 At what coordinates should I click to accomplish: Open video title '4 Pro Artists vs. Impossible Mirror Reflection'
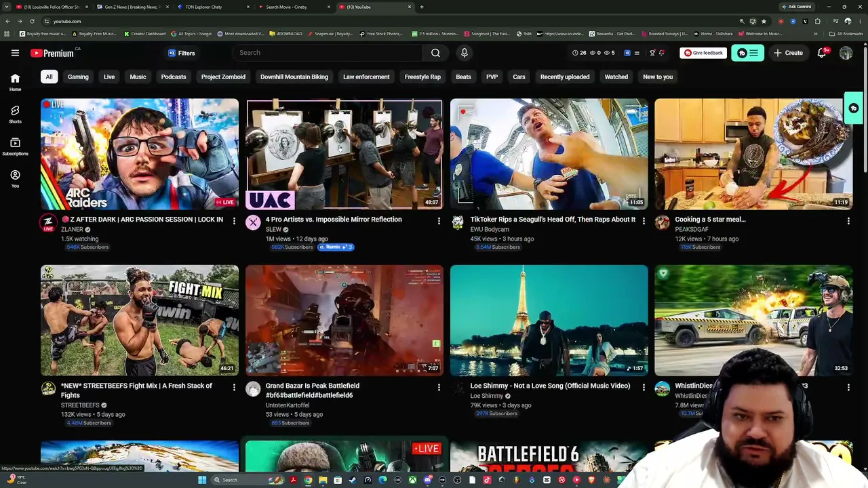334,220
